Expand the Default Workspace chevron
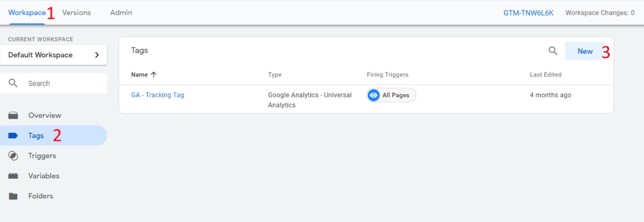This screenshot has height=222, width=644. pyautogui.click(x=97, y=55)
